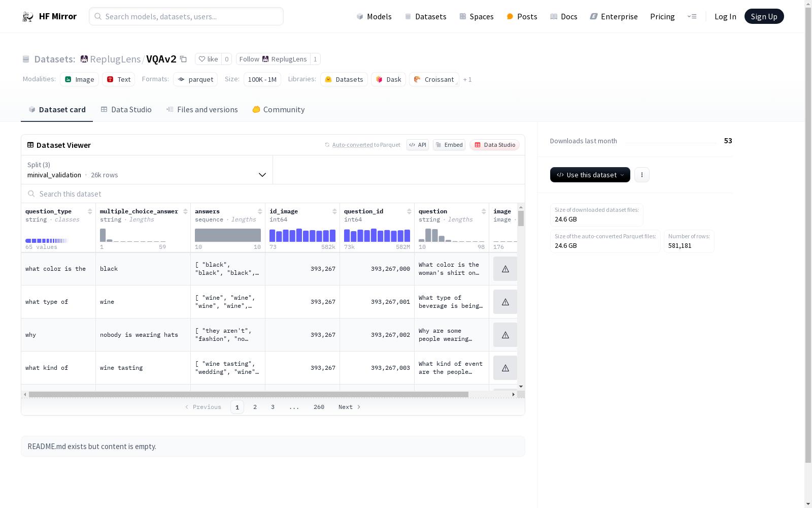Open the navigation overflow menu icon
812x508 pixels.
pyautogui.click(x=692, y=16)
